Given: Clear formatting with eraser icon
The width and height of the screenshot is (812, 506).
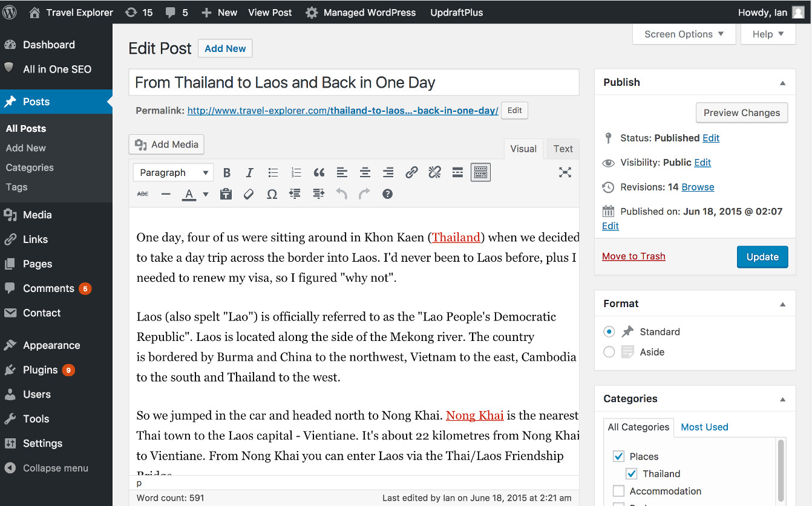Looking at the screenshot, I should [249, 194].
